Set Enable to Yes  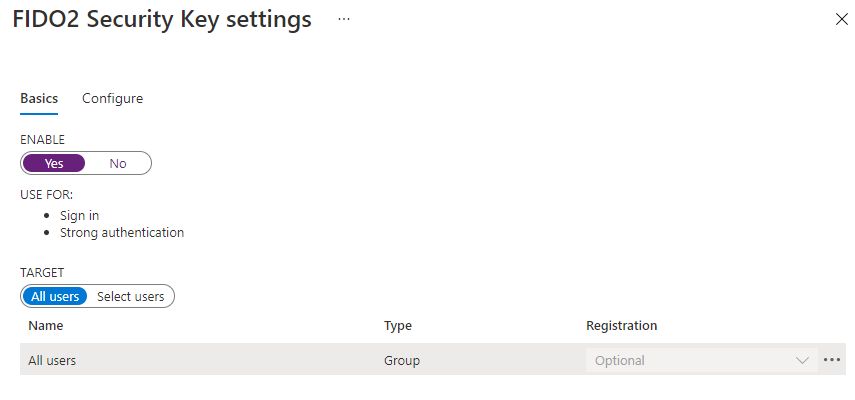click(54, 164)
